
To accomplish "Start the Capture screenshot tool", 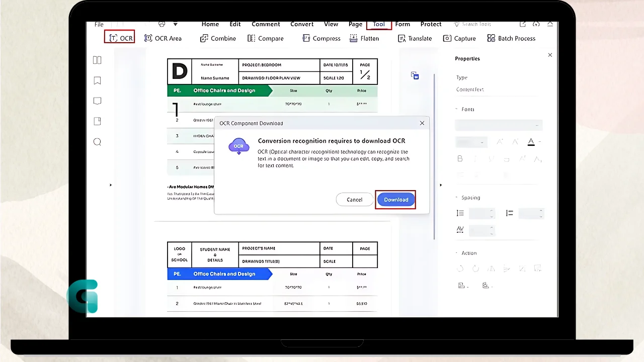I will tap(459, 38).
